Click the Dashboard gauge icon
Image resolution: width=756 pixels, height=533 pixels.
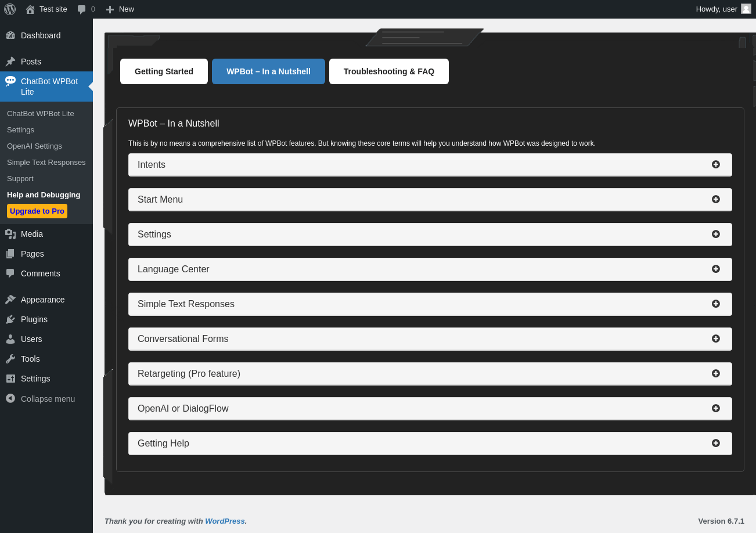(10, 35)
